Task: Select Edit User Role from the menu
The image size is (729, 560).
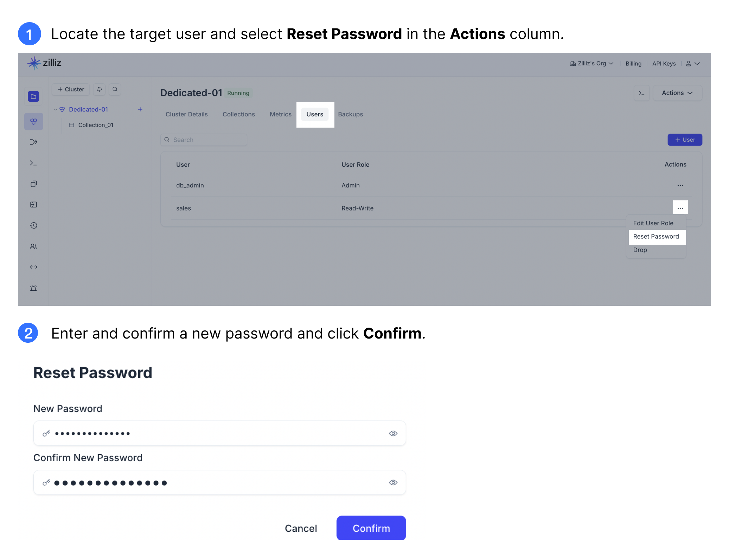Action: click(653, 223)
